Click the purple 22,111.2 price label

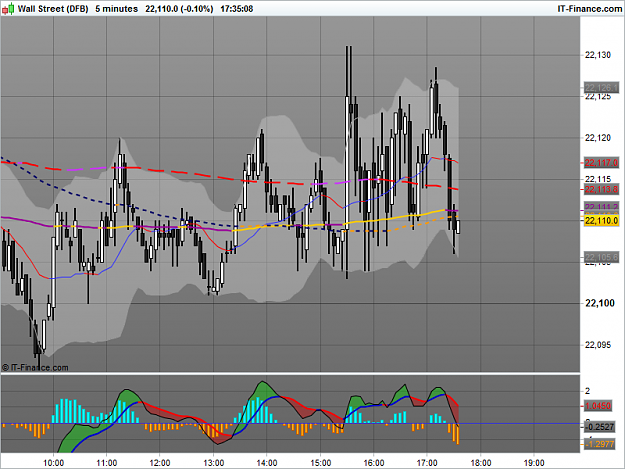pyautogui.click(x=601, y=207)
